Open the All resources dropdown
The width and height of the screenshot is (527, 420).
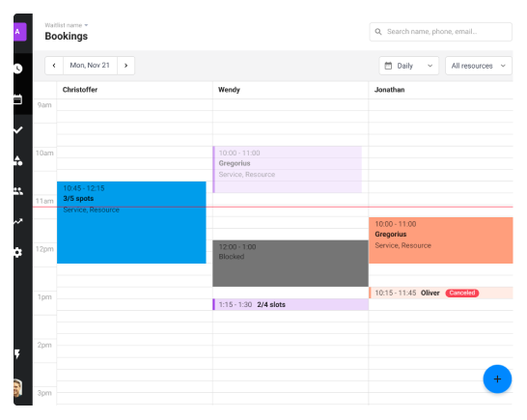(479, 66)
